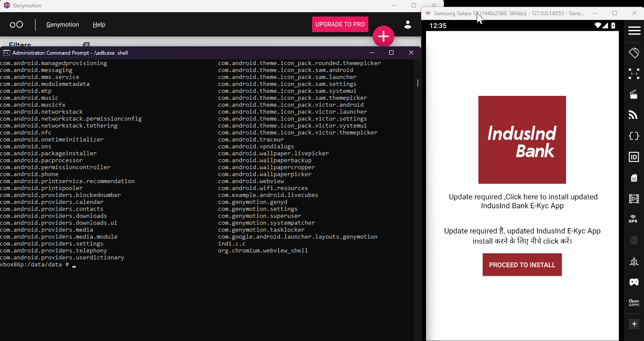This screenshot has width=644, height=341.
Task: Click the Command Prompt window icon
Action: coord(7,53)
